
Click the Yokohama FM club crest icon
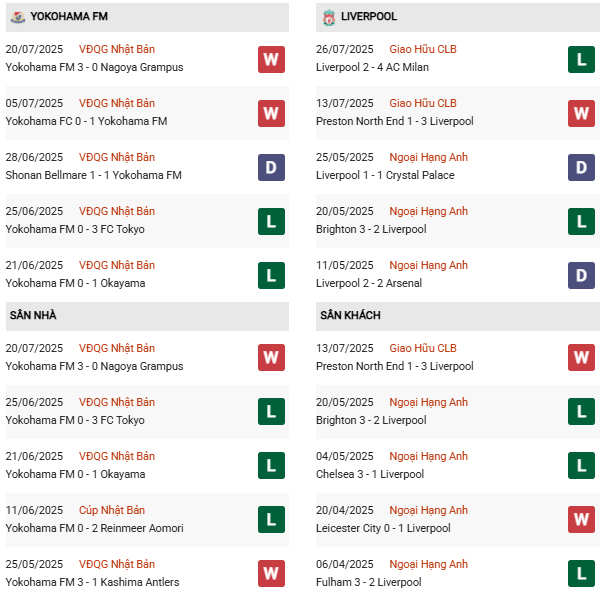[x=17, y=17]
